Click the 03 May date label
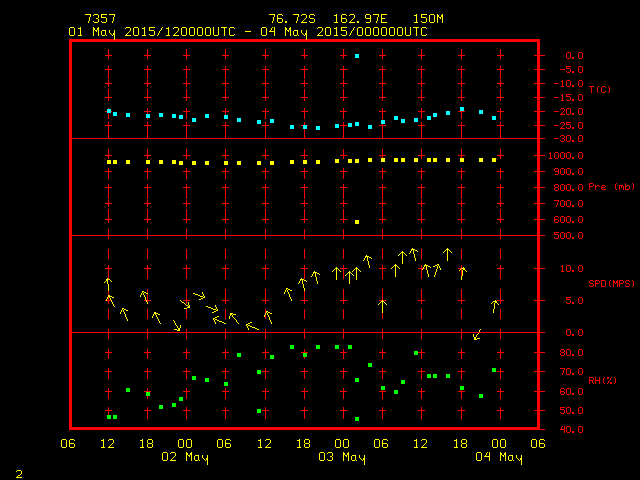 click(342, 457)
